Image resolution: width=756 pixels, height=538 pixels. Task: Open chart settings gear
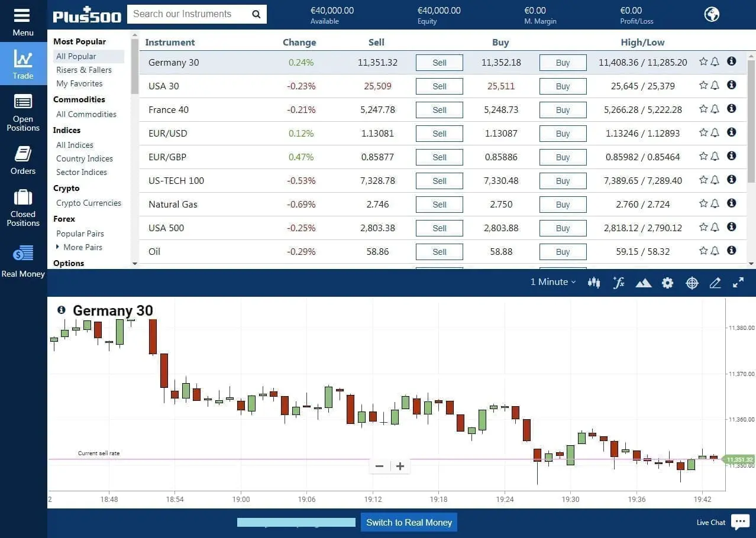pyautogui.click(x=667, y=283)
